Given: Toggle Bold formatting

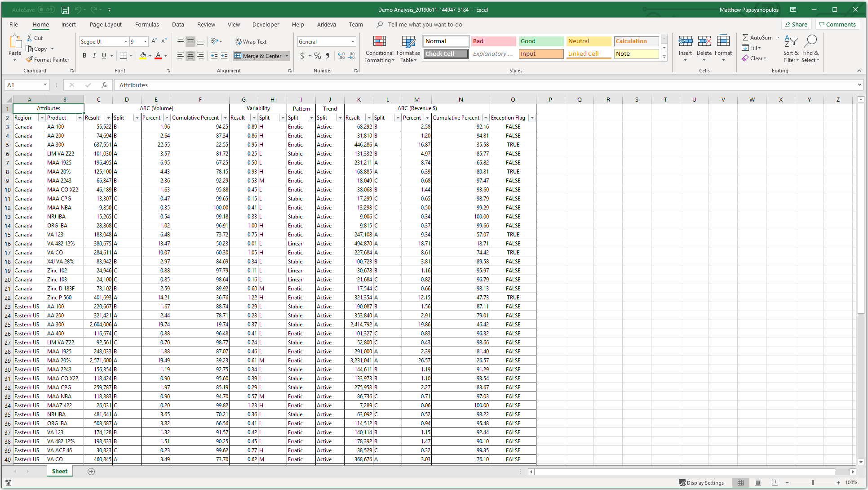Looking at the screenshot, I should tap(84, 56).
